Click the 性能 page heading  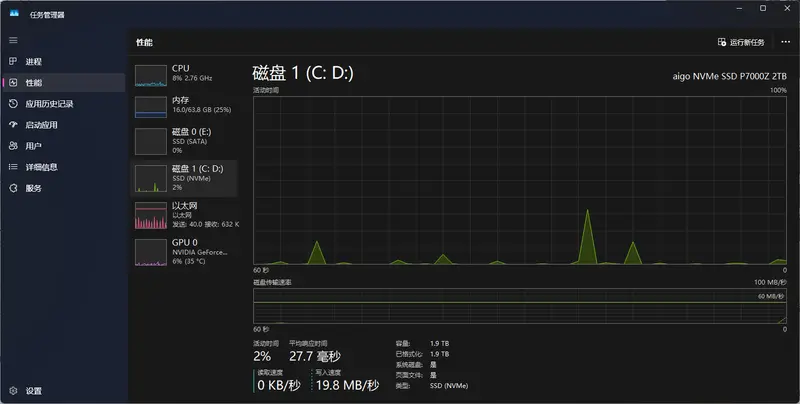[x=144, y=42]
